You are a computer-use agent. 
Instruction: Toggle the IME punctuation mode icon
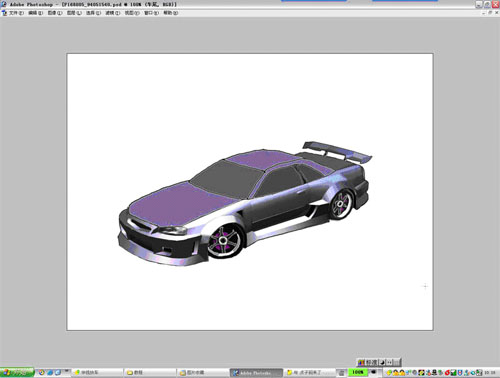(389, 362)
